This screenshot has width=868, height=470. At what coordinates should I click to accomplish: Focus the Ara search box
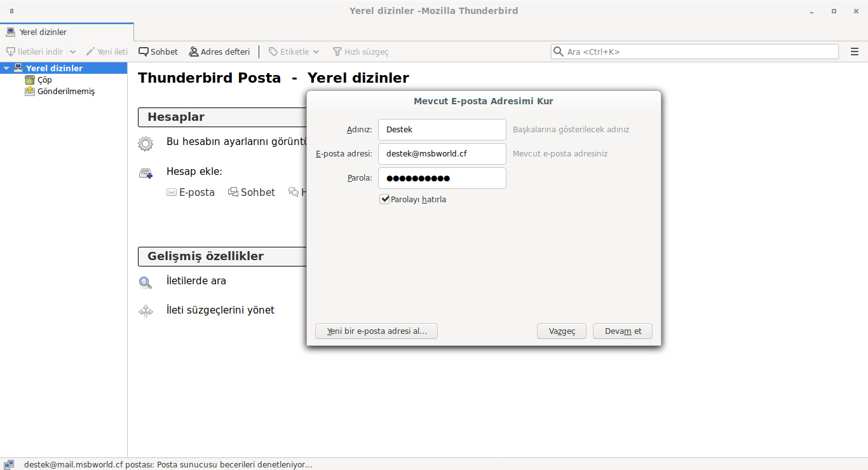[695, 52]
